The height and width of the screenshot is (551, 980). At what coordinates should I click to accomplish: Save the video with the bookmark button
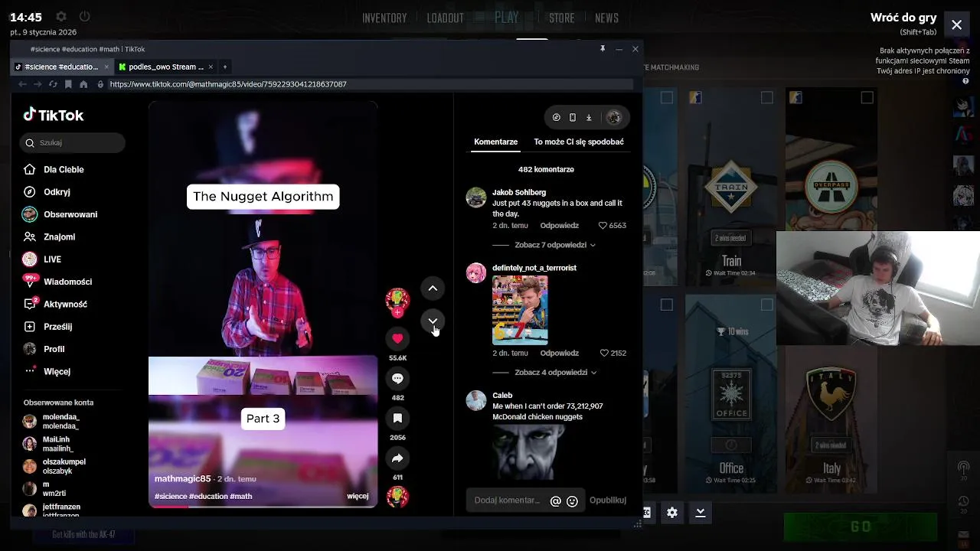pos(397,418)
